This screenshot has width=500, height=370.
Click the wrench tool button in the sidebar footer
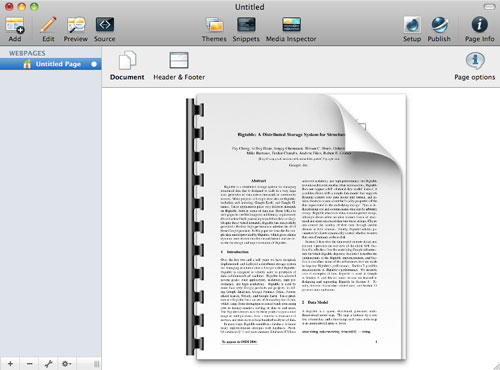point(48,364)
